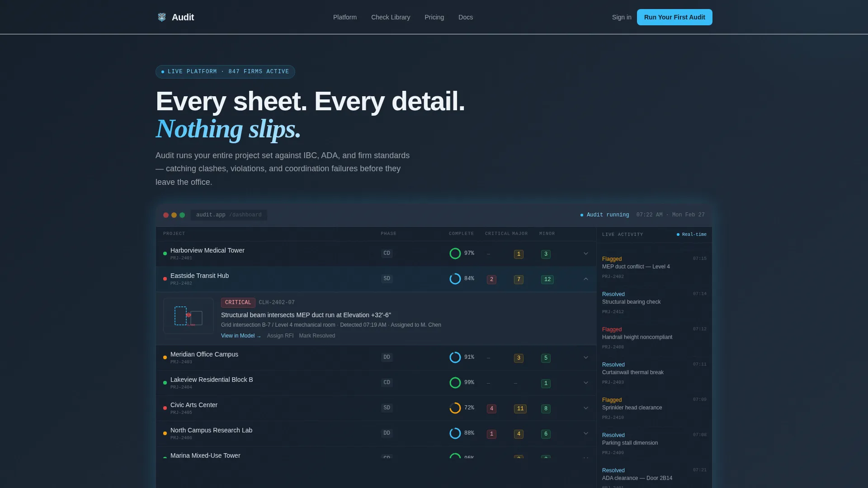Click Eastside Transit Hub SD phase badge
868x488 pixels.
tap(387, 279)
